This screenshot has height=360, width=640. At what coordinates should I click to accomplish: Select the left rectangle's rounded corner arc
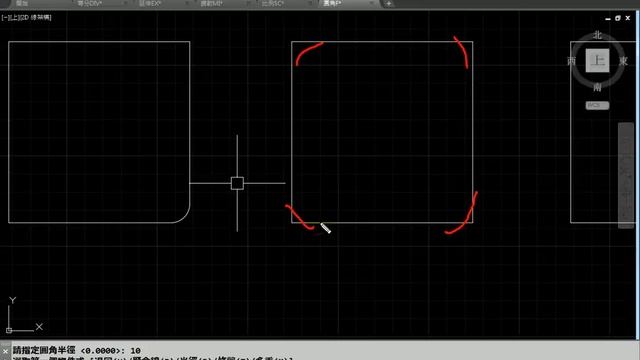tap(184, 218)
